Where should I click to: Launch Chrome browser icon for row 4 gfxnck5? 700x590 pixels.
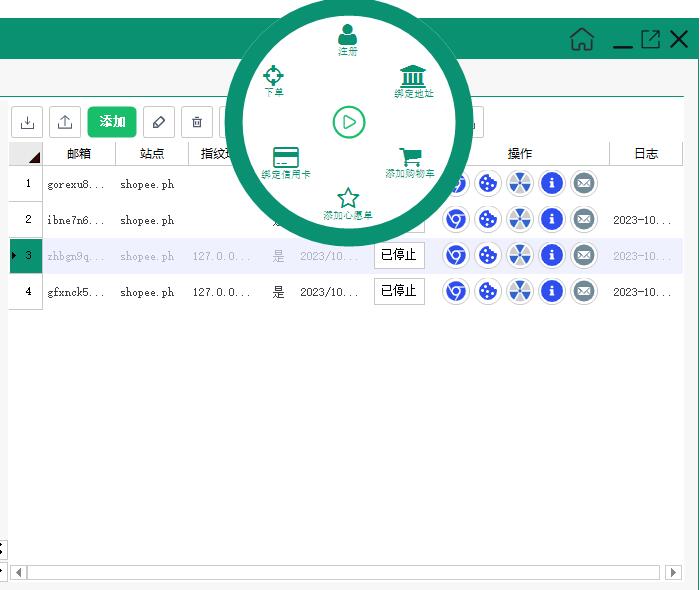pyautogui.click(x=456, y=291)
